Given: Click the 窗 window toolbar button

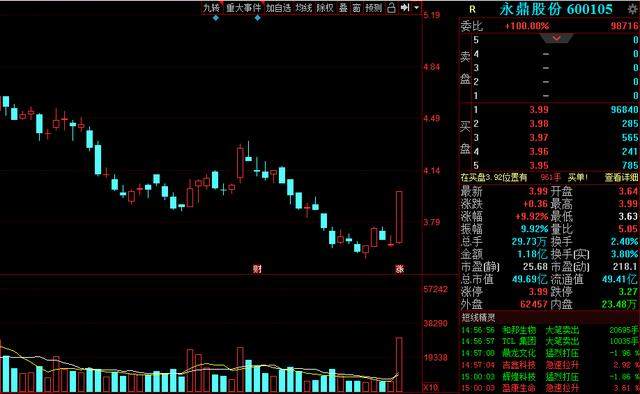Looking at the screenshot, I should tap(356, 8).
